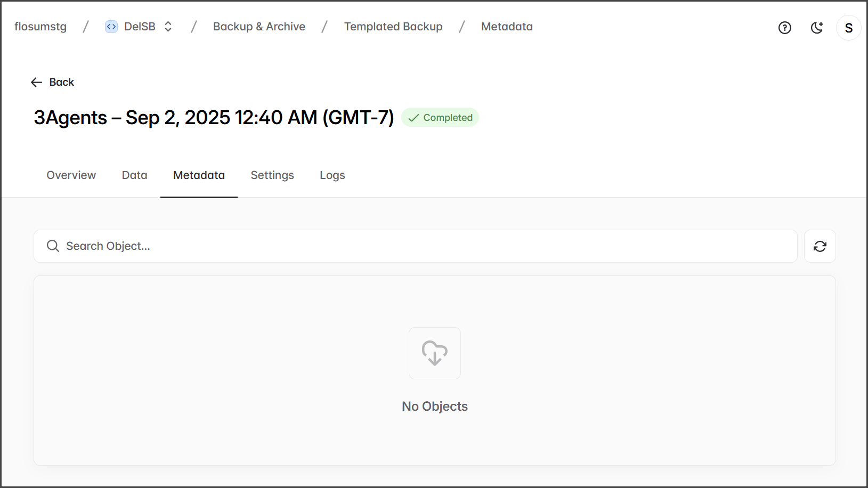Switch to the Overview tab
Viewport: 868px width, 488px height.
pyautogui.click(x=71, y=175)
